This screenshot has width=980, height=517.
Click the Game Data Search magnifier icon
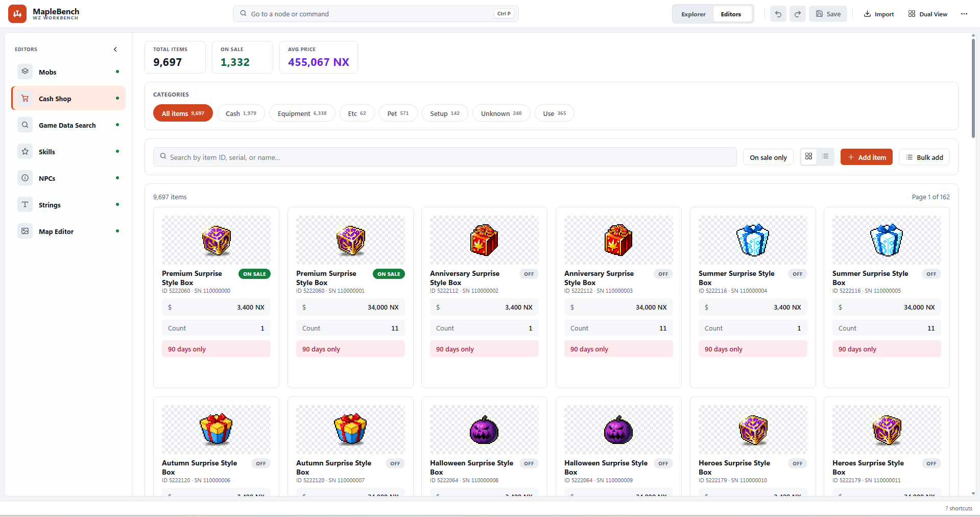coord(25,125)
